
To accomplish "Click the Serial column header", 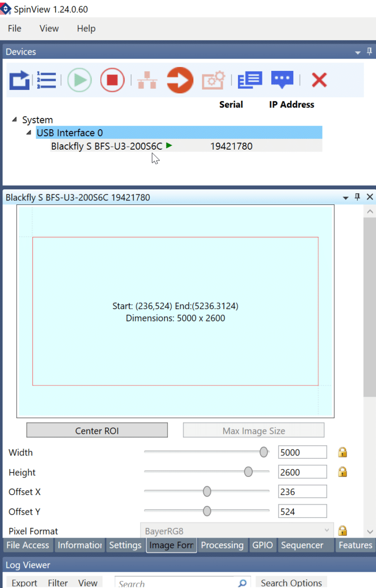I will point(231,104).
